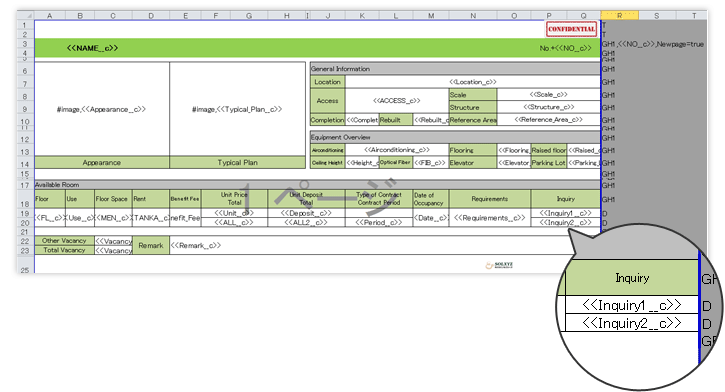Click the Available Room section header

pos(317,184)
